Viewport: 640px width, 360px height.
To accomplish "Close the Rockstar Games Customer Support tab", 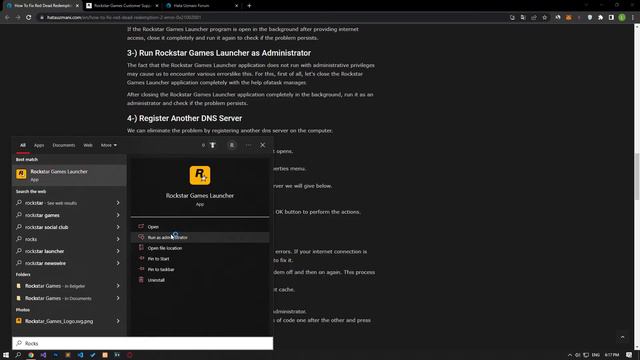I will (x=157, y=6).
